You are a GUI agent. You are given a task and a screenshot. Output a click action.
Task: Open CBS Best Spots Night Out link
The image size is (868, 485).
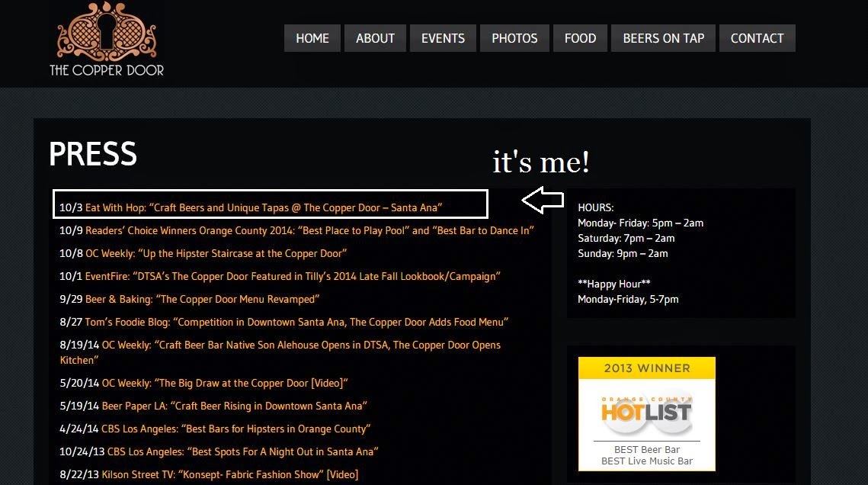tap(242, 451)
